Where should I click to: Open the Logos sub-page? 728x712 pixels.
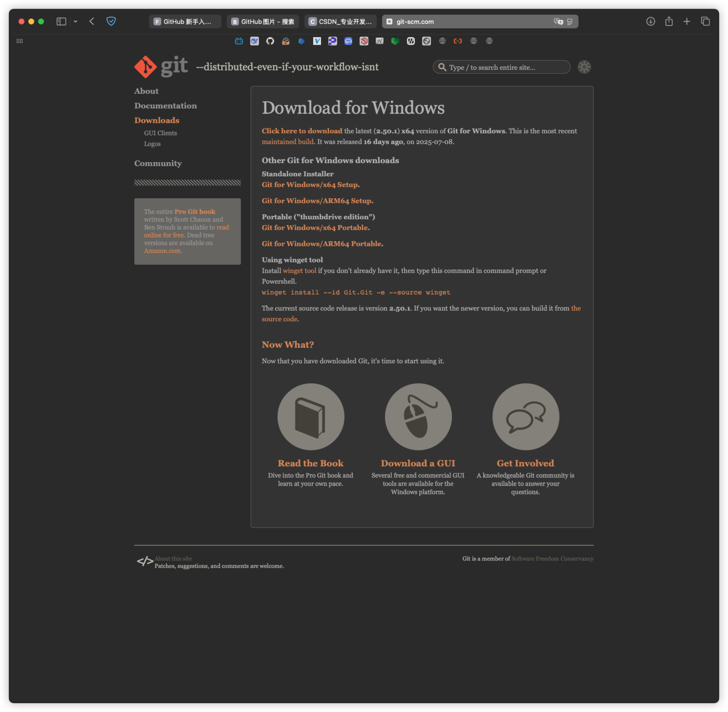pos(152,144)
